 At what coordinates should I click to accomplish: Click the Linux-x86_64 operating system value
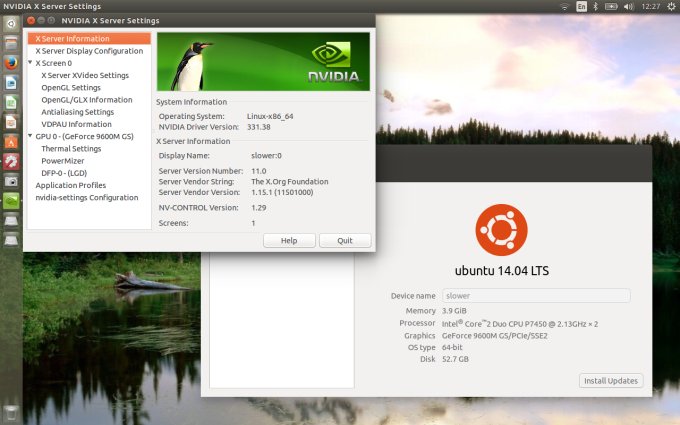coord(270,116)
